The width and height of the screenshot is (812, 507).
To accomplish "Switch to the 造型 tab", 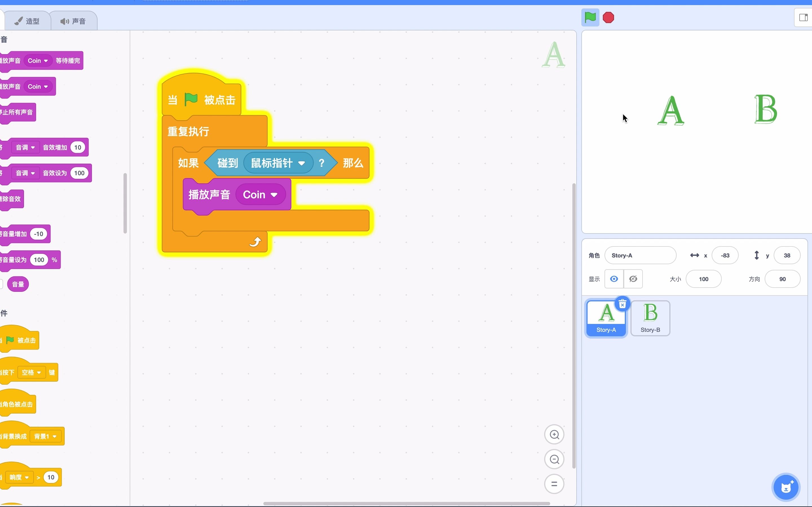I will point(28,21).
